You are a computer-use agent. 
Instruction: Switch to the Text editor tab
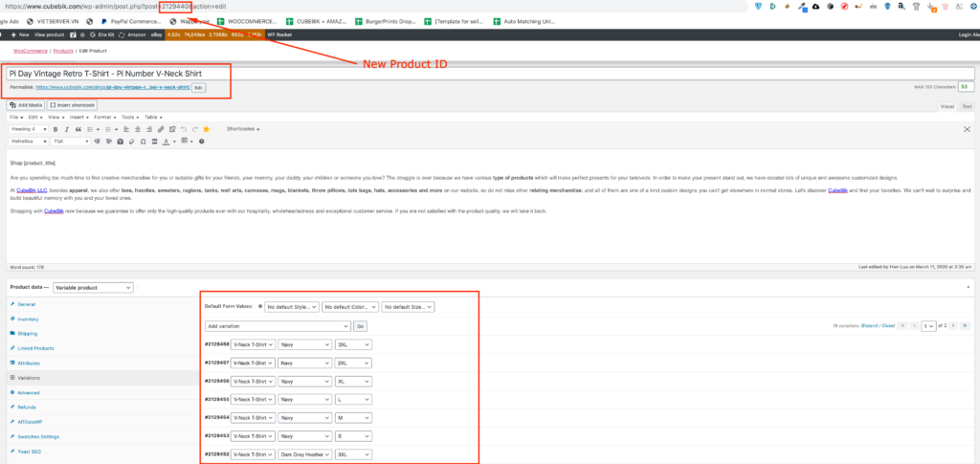[967, 106]
